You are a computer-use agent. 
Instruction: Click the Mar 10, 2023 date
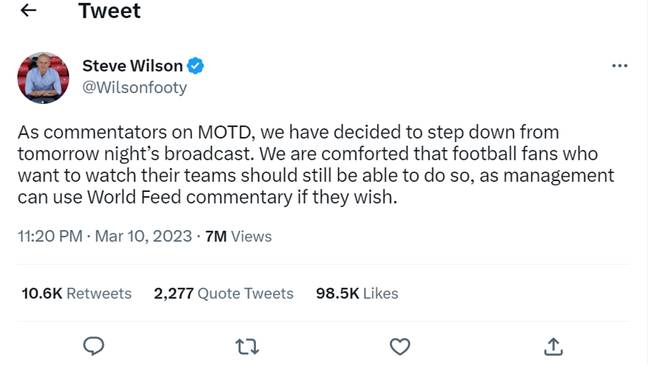(143, 236)
